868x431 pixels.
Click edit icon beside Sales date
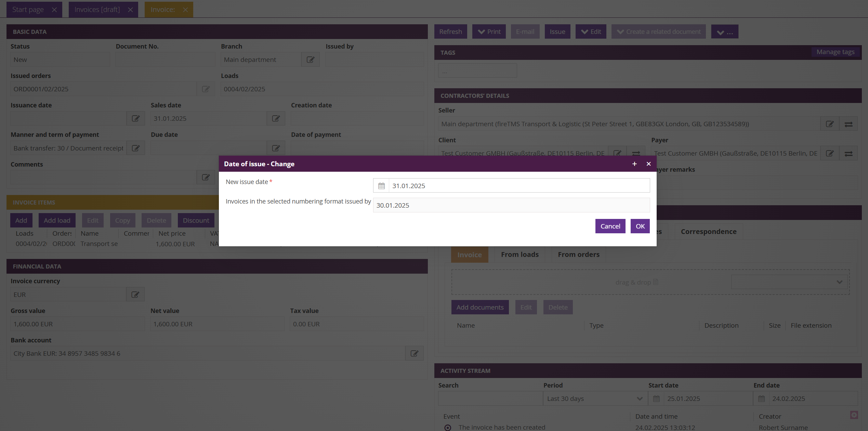point(276,118)
